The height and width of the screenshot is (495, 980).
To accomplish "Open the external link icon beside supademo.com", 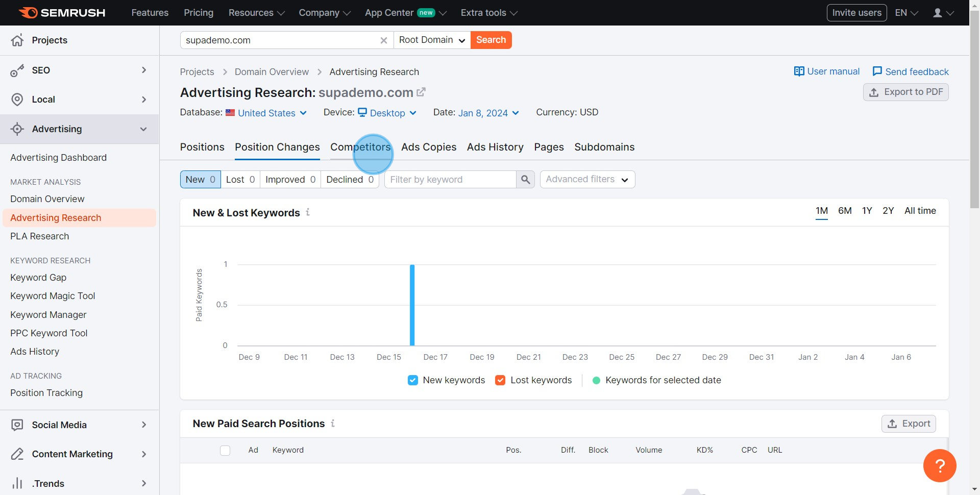I will [x=421, y=92].
